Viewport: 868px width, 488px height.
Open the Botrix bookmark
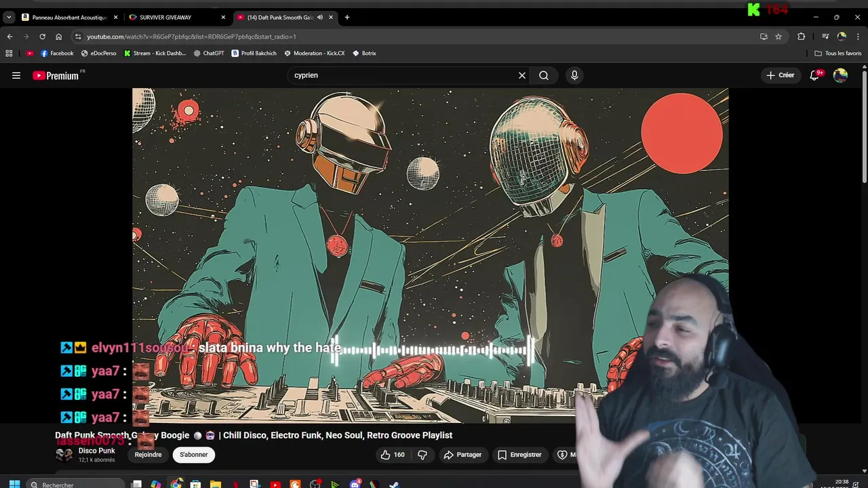click(x=364, y=53)
